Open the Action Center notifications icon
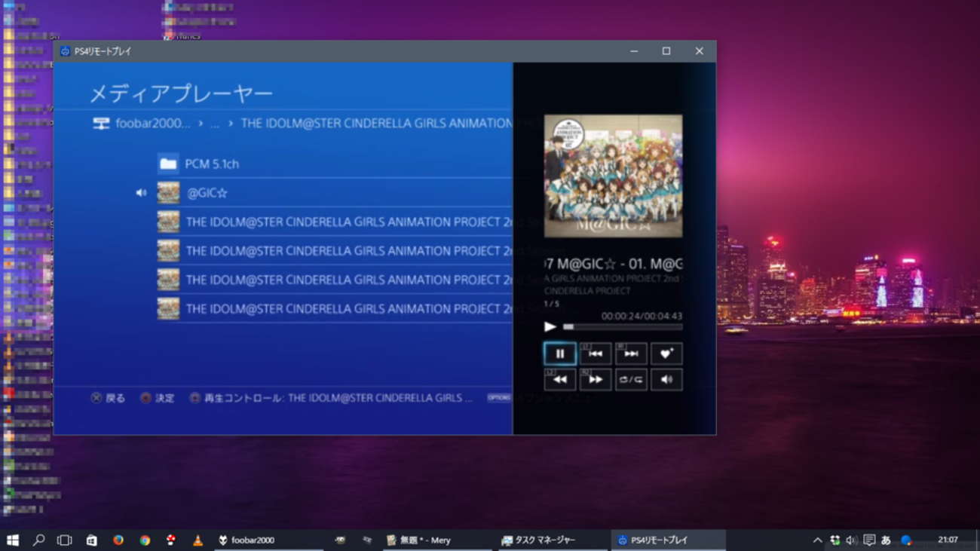This screenshot has width=980, height=551. [868, 540]
